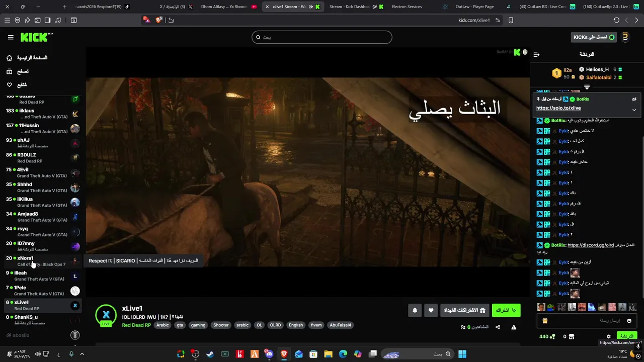This screenshot has width=644, height=362.
Task: Open 1Pele channel in sidebar
Action: [x=42, y=291]
